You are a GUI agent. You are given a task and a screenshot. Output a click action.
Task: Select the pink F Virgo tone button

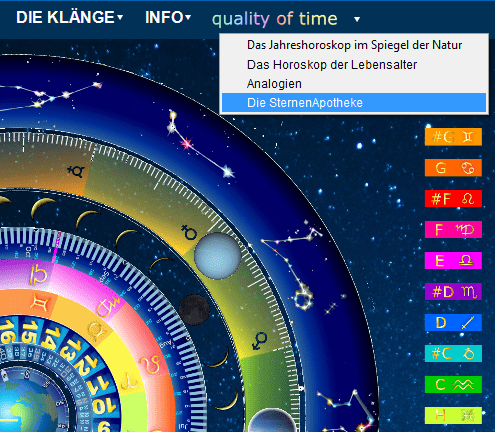pos(453,230)
